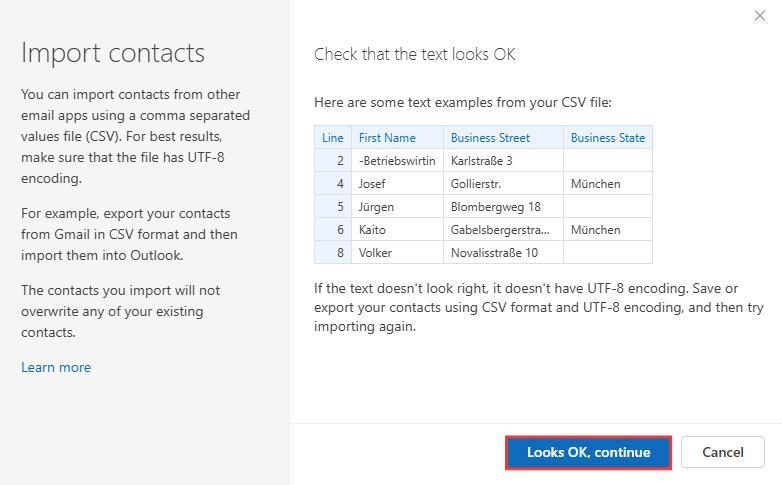Select the truncated Gabelsbergerstra… cell
Screen dimensions: 782x485
tap(500, 230)
